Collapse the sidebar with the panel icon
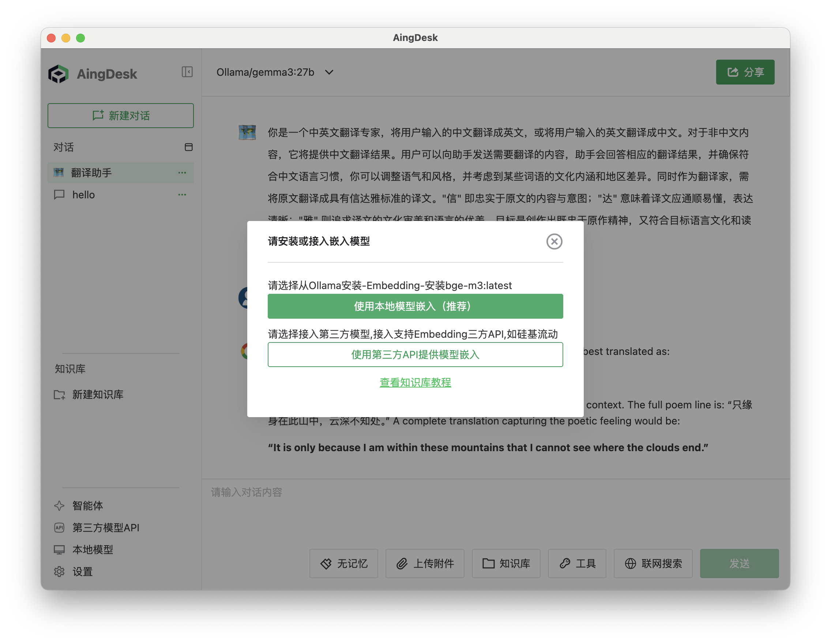 pos(187,72)
